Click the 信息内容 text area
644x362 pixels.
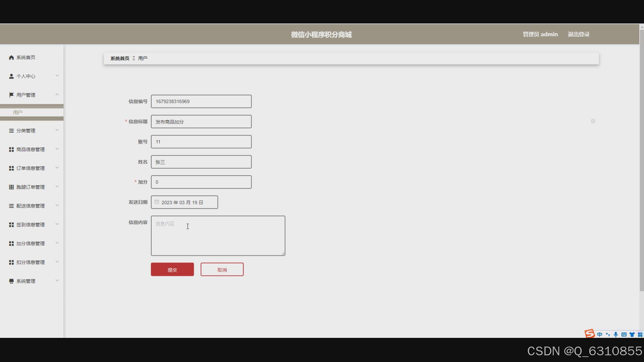218,236
